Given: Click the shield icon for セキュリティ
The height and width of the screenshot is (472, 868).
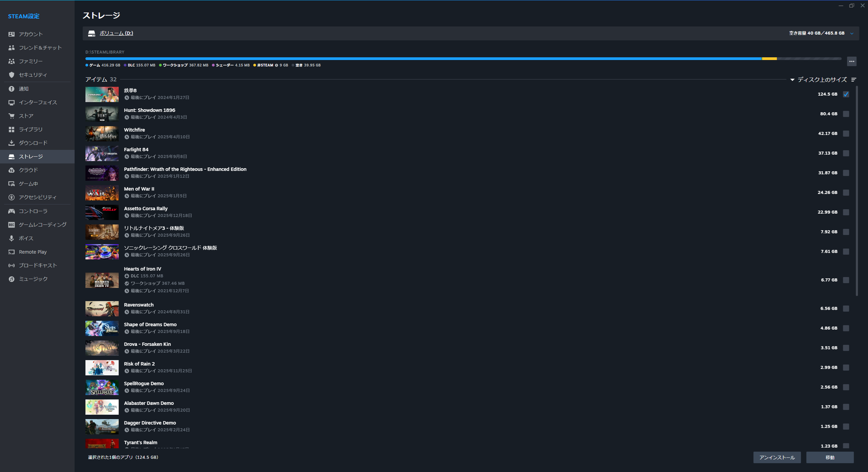Looking at the screenshot, I should [12, 75].
